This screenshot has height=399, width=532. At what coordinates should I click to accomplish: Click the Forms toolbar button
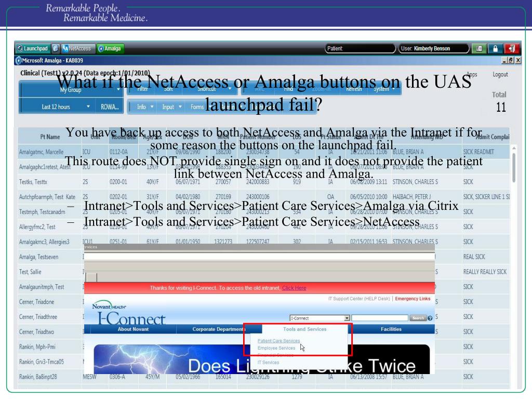[x=197, y=107]
